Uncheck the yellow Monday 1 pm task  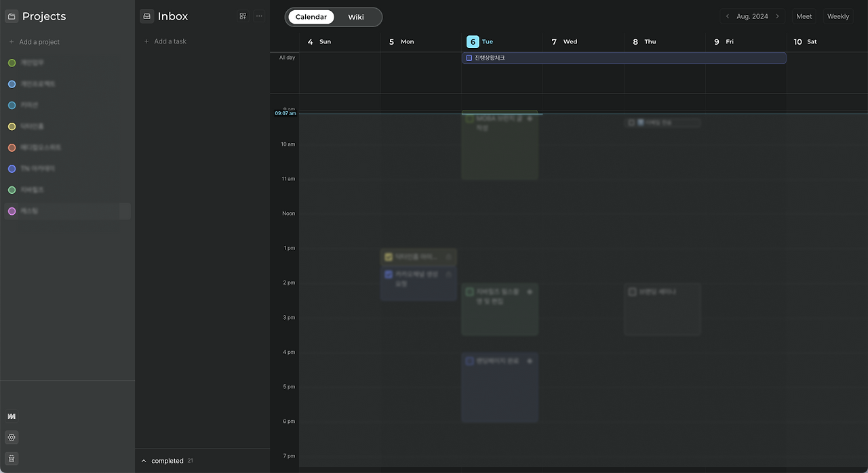(x=389, y=257)
